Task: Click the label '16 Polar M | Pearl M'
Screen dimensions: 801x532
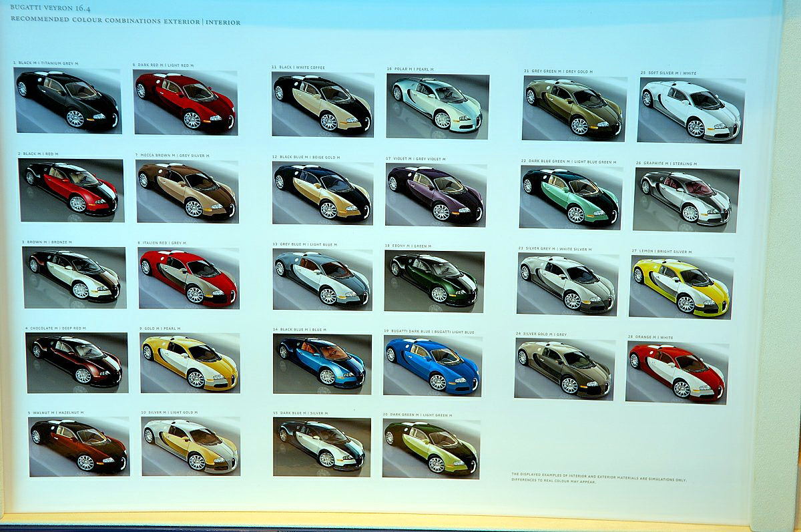Action: tap(410, 69)
